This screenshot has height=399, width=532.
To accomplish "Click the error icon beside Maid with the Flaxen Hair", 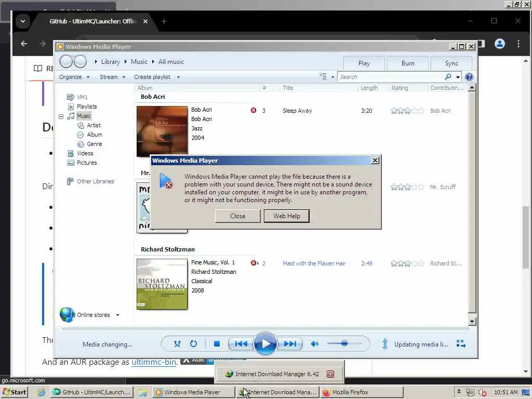I will point(254,263).
